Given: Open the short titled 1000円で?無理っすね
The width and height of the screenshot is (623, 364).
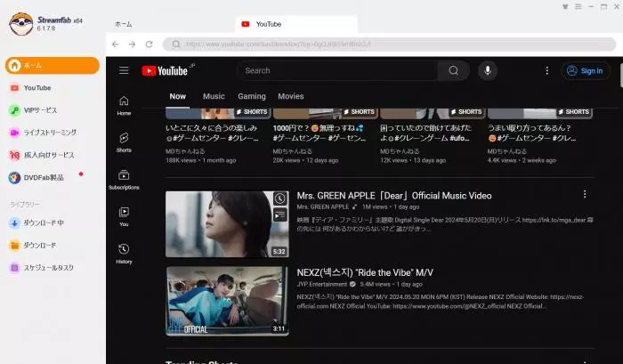Looking at the screenshot, I should [319, 133].
